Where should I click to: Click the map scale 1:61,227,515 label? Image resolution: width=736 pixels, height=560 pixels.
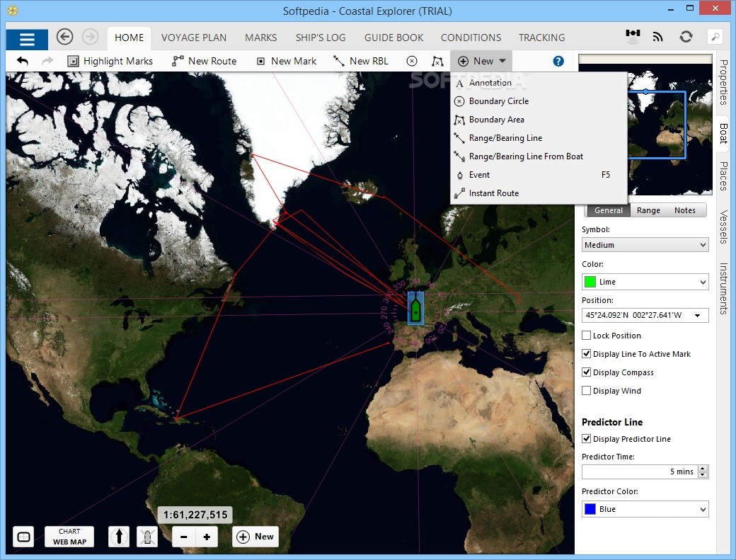pos(195,515)
